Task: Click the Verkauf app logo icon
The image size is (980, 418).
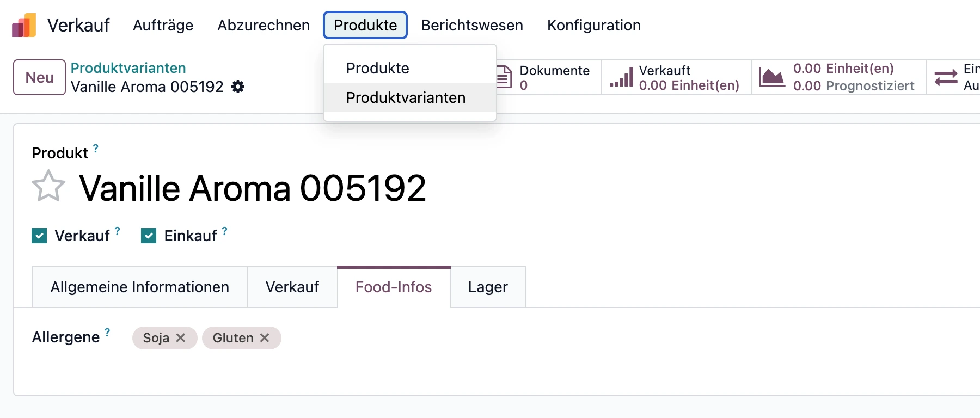Action: click(x=24, y=25)
